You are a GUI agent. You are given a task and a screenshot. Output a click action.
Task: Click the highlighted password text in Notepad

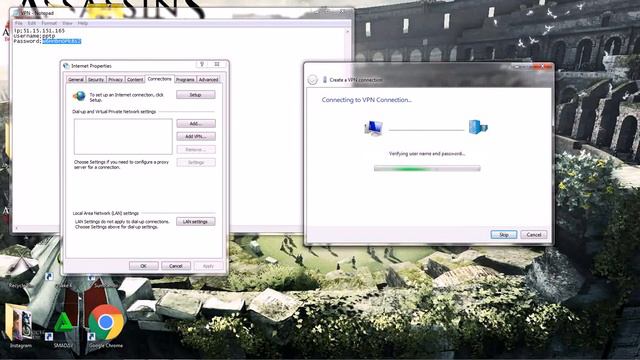point(62,41)
